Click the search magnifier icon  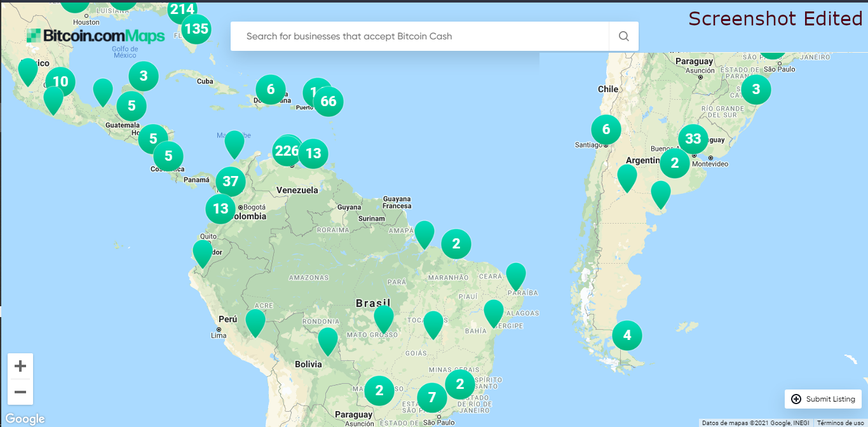[623, 36]
